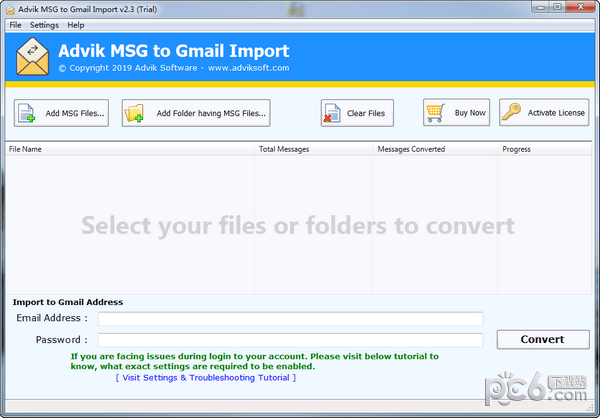Image resolution: width=600 pixels, height=418 pixels.
Task: Open Visit Settings & Troubleshooting Tutorial link
Action: (x=206, y=378)
